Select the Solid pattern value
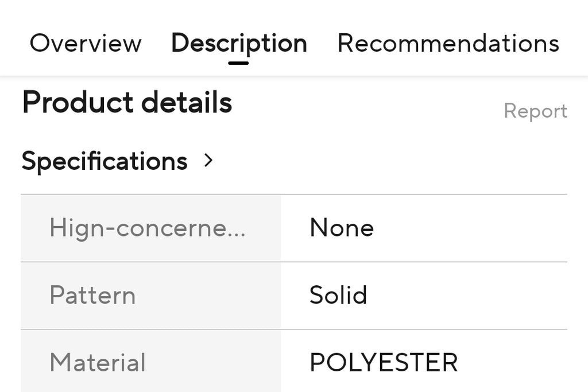Screen dimensions: 588x392 (x=338, y=295)
